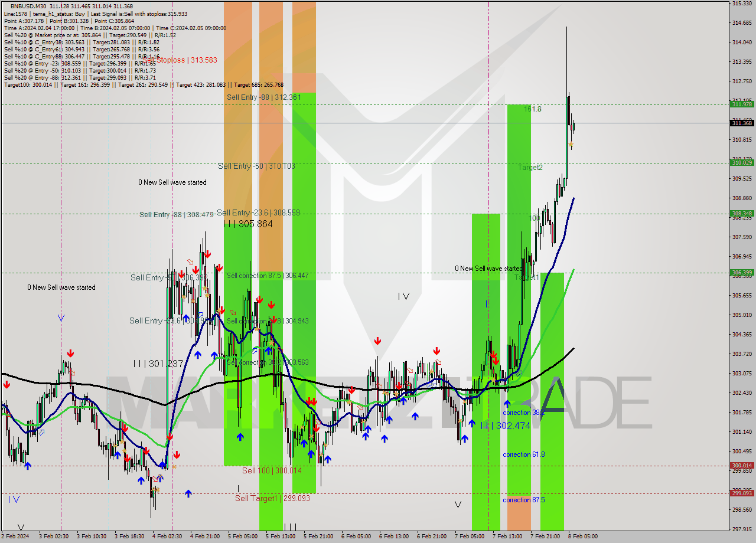This screenshot has height=543, width=756.
Task: Select the 'Sell Entry -88 | 312.361' label
Action: tap(264, 97)
